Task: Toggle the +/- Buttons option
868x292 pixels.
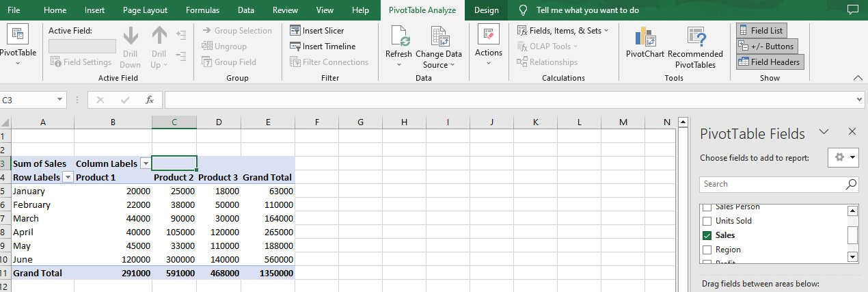Action: pos(768,47)
